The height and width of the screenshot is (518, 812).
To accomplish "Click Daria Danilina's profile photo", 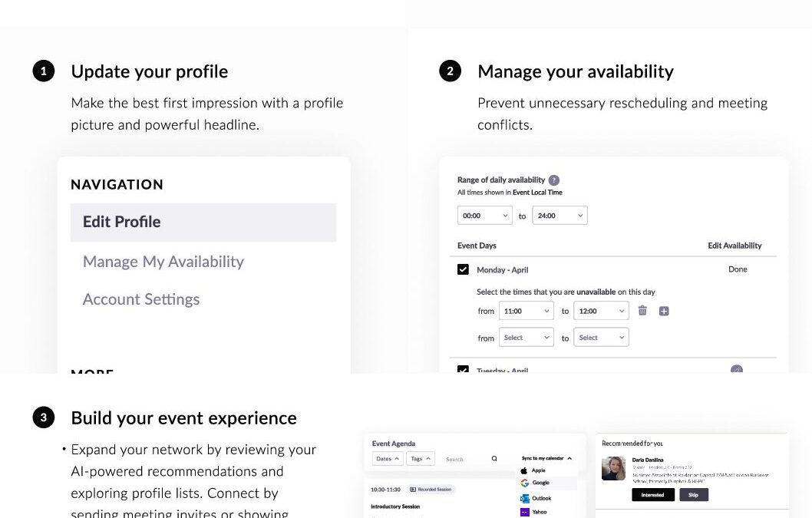I will [x=613, y=469].
